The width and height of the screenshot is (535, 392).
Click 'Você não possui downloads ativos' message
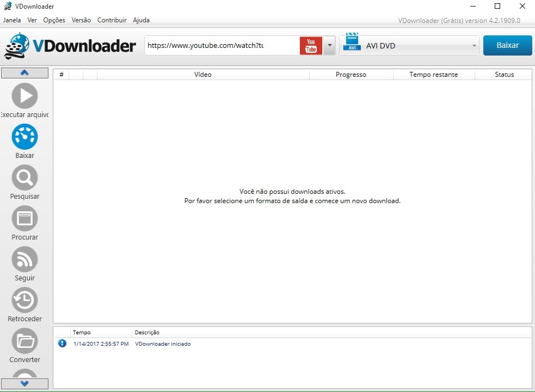click(292, 192)
